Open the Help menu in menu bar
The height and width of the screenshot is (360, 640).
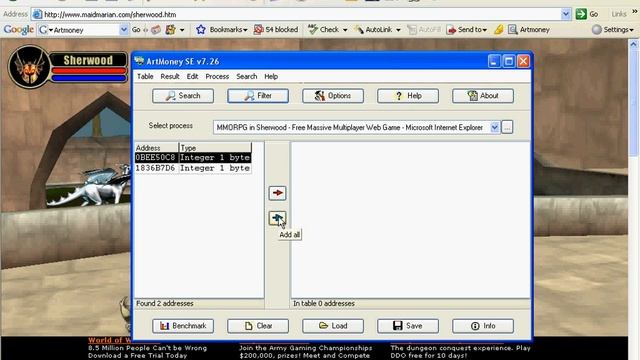271,76
